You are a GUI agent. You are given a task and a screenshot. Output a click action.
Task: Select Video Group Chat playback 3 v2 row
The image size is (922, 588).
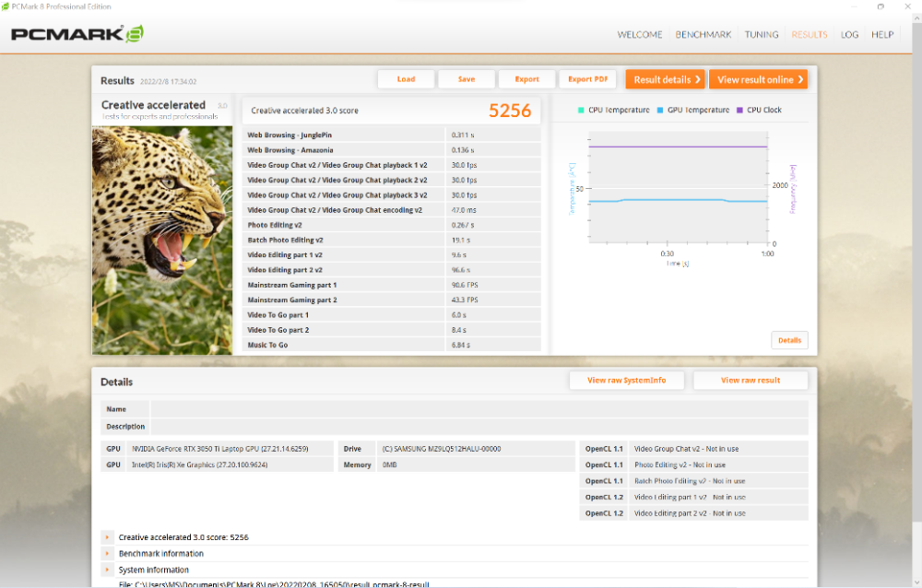coord(392,195)
